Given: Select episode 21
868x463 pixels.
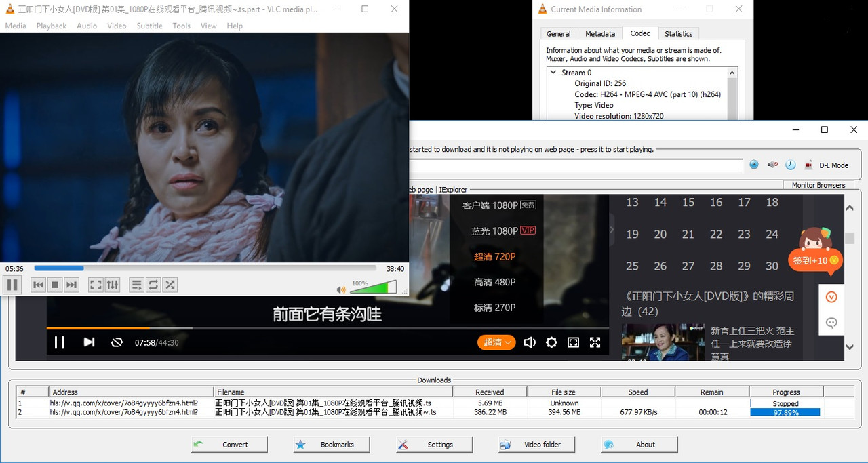Looking at the screenshot, I should (688, 234).
